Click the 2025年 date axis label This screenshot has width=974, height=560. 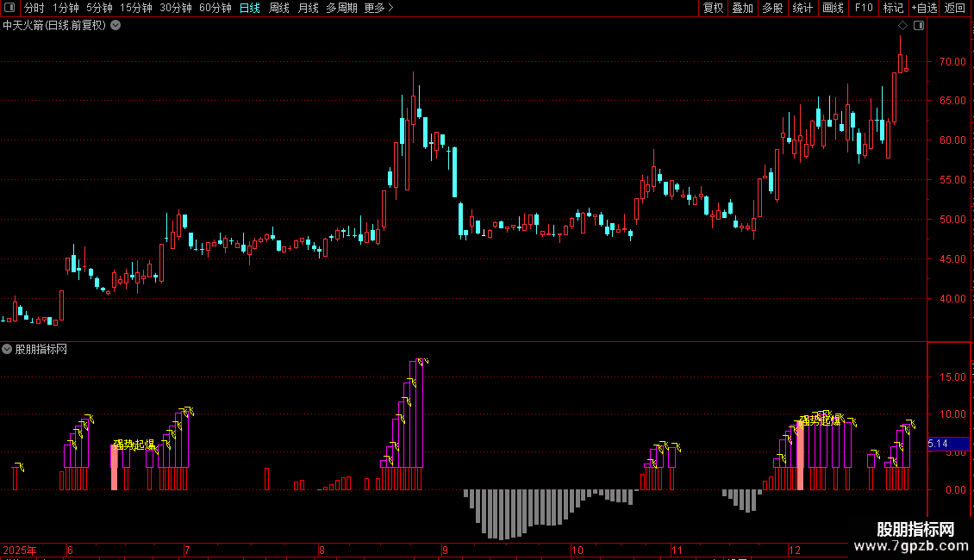click(19, 550)
